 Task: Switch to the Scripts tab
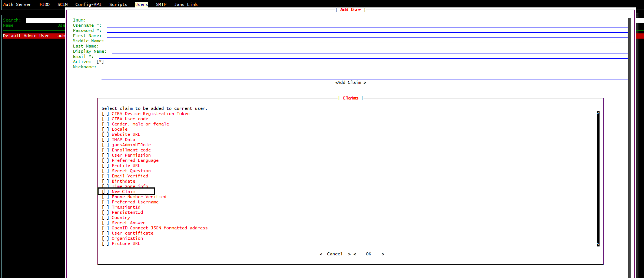[118, 4]
